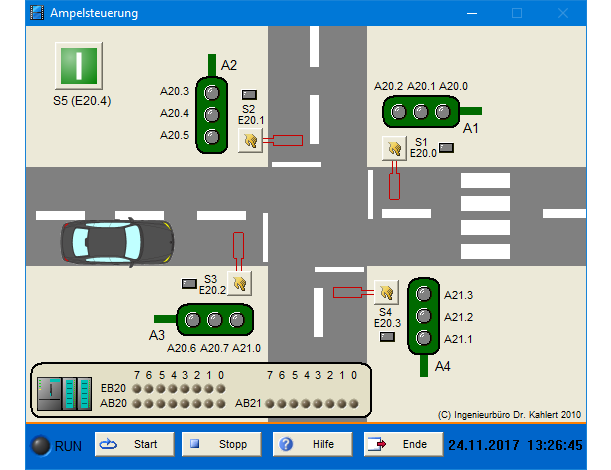Click EB20 bit 7 LED
The width and height of the screenshot is (611, 470).
(x=136, y=389)
